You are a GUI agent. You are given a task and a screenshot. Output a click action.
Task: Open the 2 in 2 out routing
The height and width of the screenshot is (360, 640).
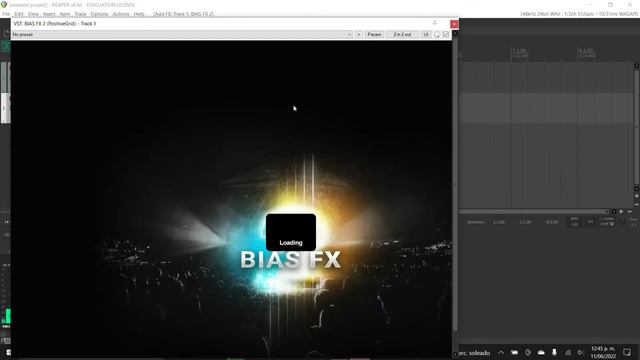click(x=402, y=35)
